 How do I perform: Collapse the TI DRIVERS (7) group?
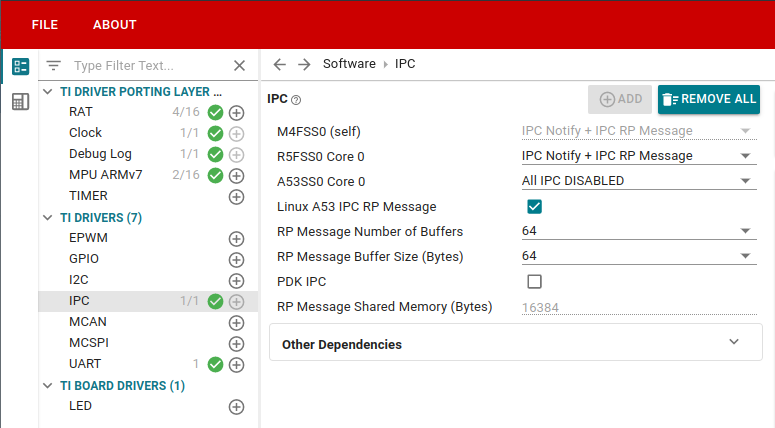tap(48, 217)
